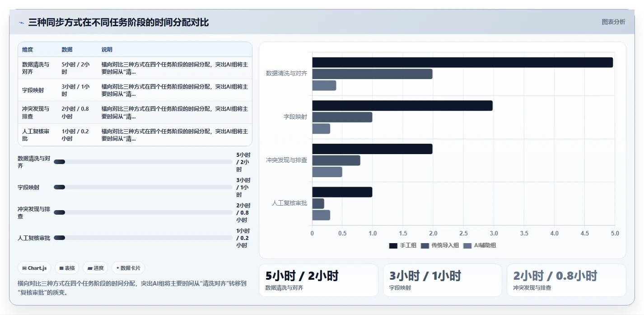This screenshot has width=644, height=315.
Task: Click the page title about 三种同步方式
Action: (118, 22)
